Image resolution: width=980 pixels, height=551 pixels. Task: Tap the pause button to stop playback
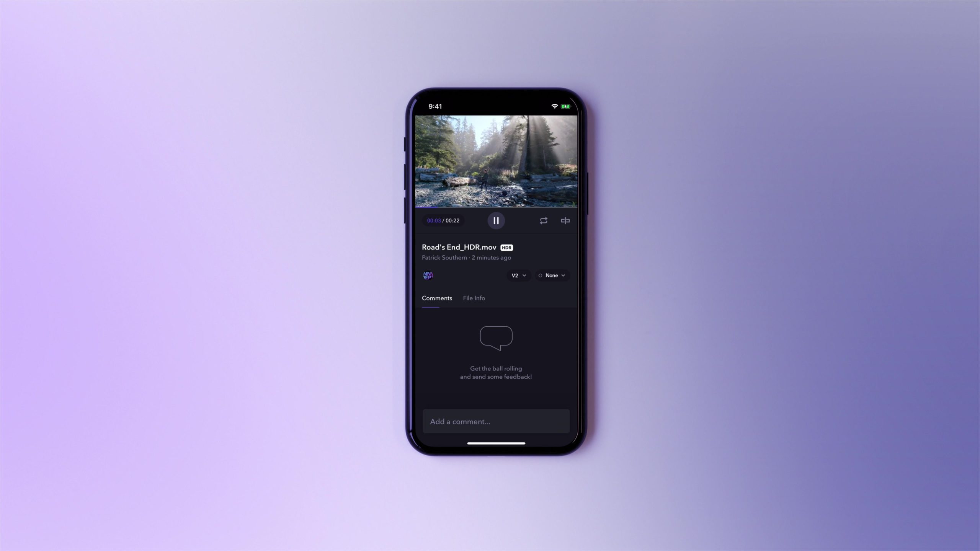(x=496, y=220)
